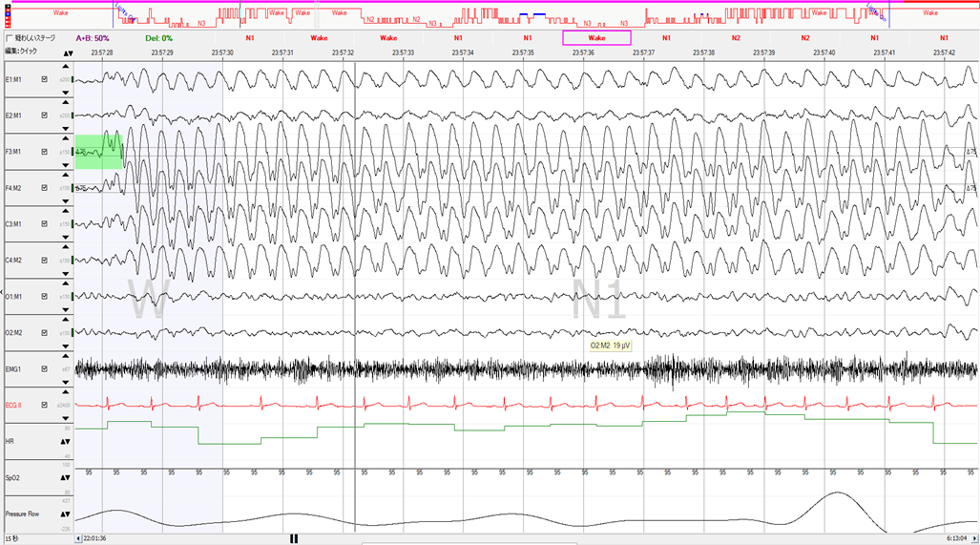Click down arrow for E2:M1 channel
The width and height of the screenshot is (980, 545).
click(66, 128)
